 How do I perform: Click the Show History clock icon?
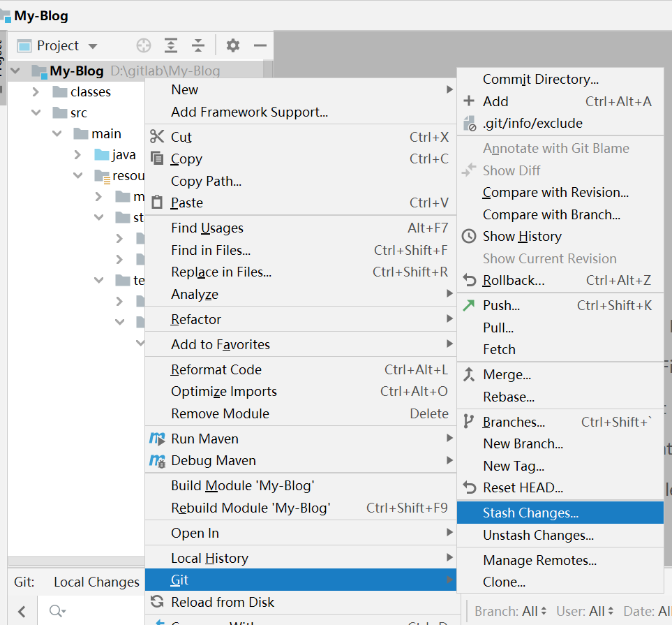(x=470, y=237)
